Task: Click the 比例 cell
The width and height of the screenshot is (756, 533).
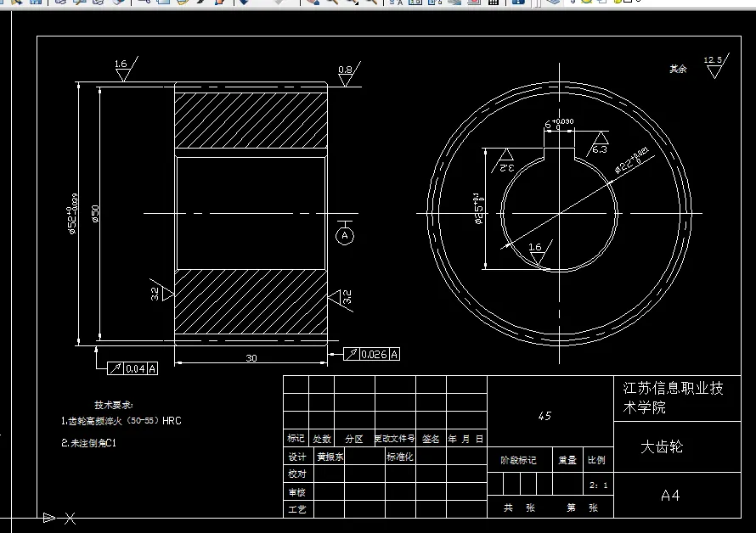Action: pyautogui.click(x=596, y=460)
